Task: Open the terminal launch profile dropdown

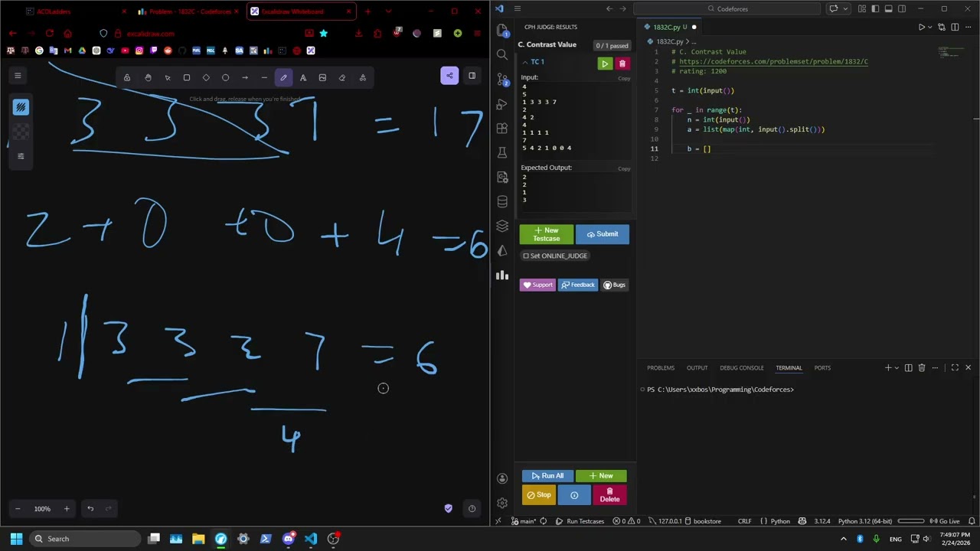Action: 897,368
